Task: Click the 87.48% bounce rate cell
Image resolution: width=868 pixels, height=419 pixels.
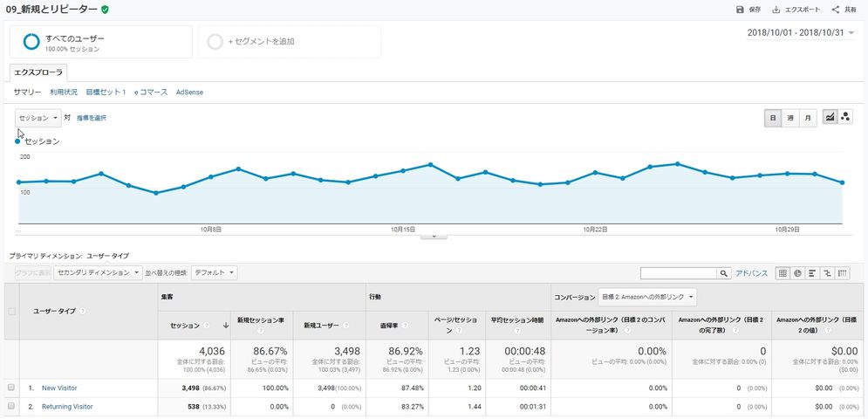Action: [x=412, y=388]
